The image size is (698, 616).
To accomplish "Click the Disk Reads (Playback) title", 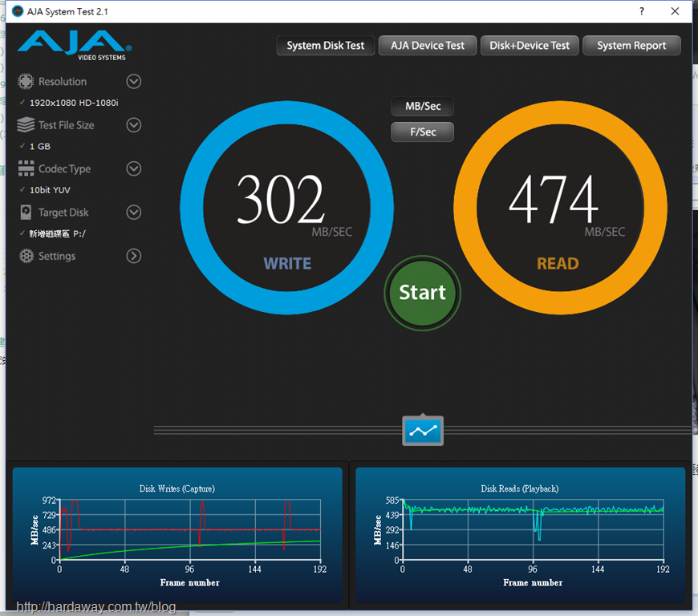I will (x=520, y=488).
